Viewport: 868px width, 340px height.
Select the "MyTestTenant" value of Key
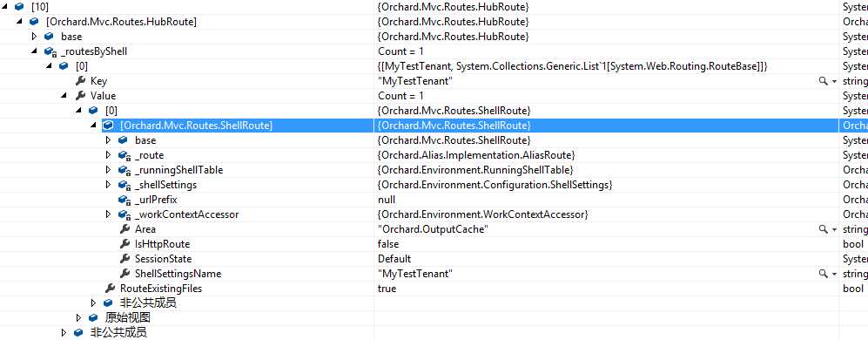(x=415, y=81)
